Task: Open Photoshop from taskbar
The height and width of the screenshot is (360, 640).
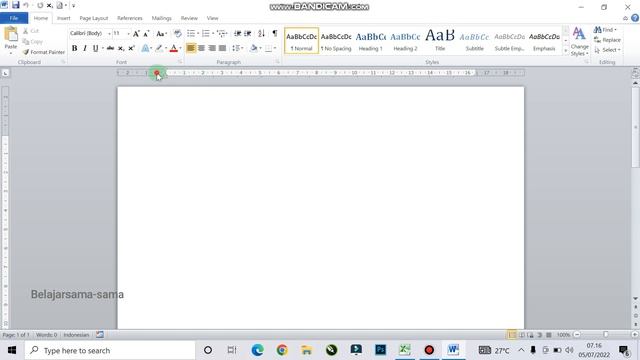Action: click(x=380, y=350)
